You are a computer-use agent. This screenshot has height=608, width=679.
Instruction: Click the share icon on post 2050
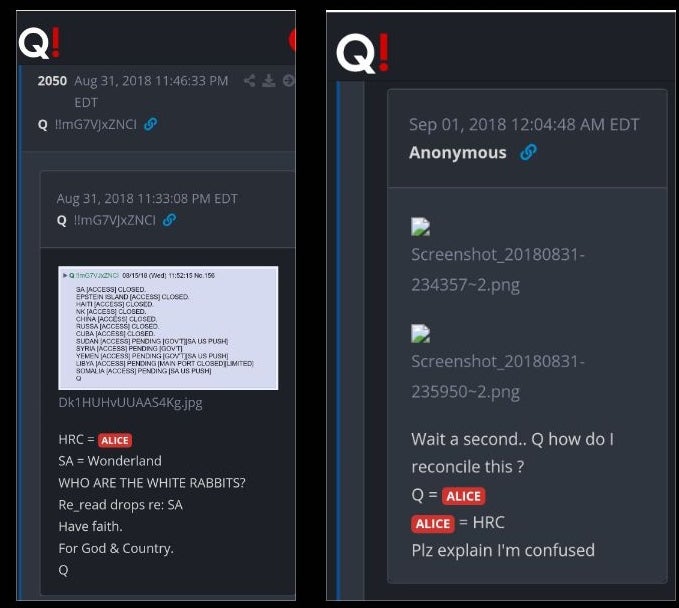(249, 81)
